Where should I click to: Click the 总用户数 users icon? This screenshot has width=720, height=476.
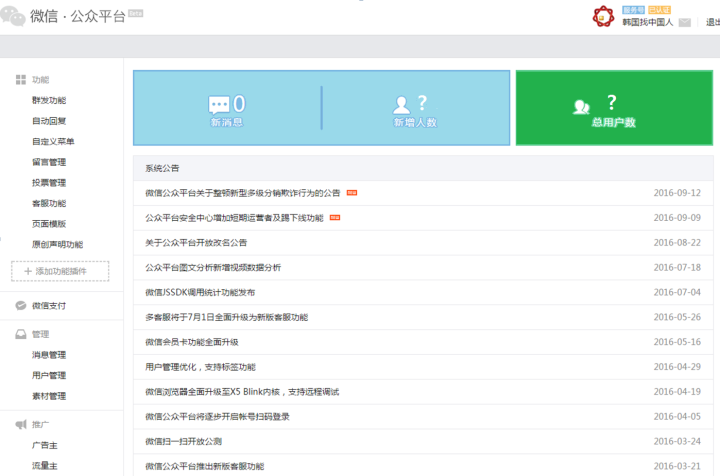[x=581, y=107]
